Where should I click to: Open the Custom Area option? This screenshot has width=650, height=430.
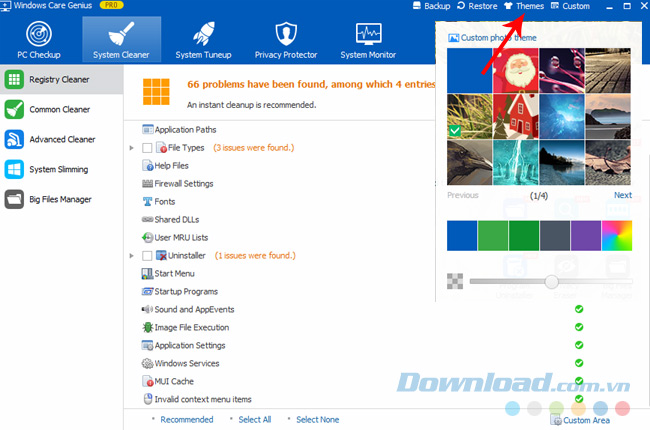[x=580, y=420]
